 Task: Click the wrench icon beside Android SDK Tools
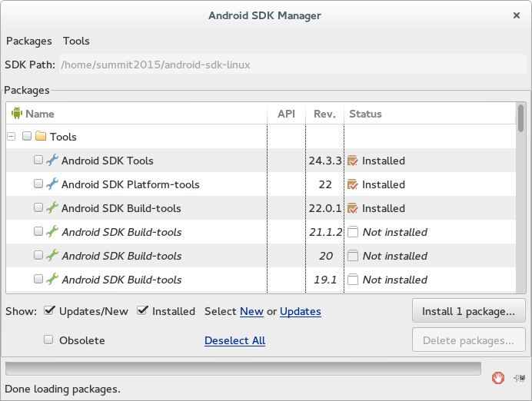[x=52, y=160]
